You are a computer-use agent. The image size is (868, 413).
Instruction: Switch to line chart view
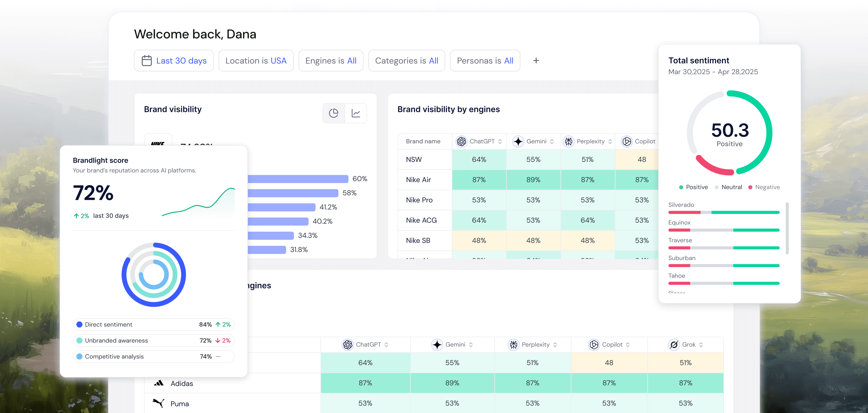coord(356,113)
